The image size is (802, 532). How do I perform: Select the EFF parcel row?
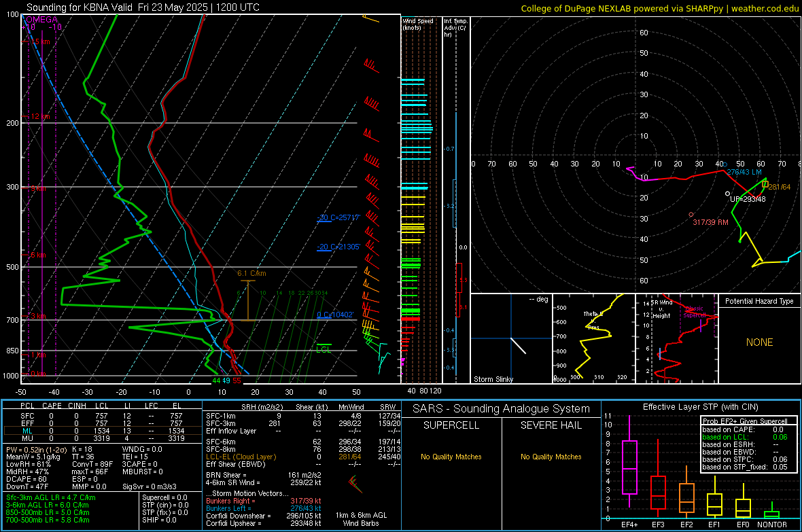tap(102, 423)
